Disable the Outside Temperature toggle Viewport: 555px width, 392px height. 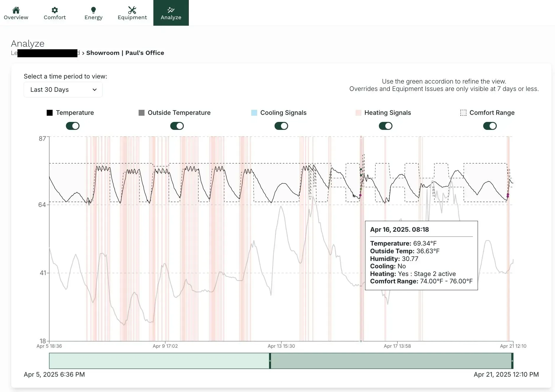point(177,126)
